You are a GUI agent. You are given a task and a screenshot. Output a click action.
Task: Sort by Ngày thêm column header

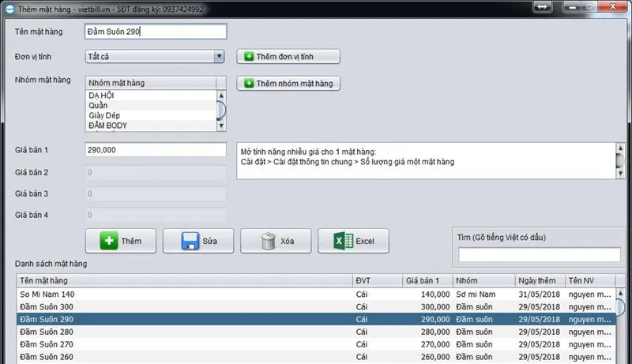(x=539, y=280)
